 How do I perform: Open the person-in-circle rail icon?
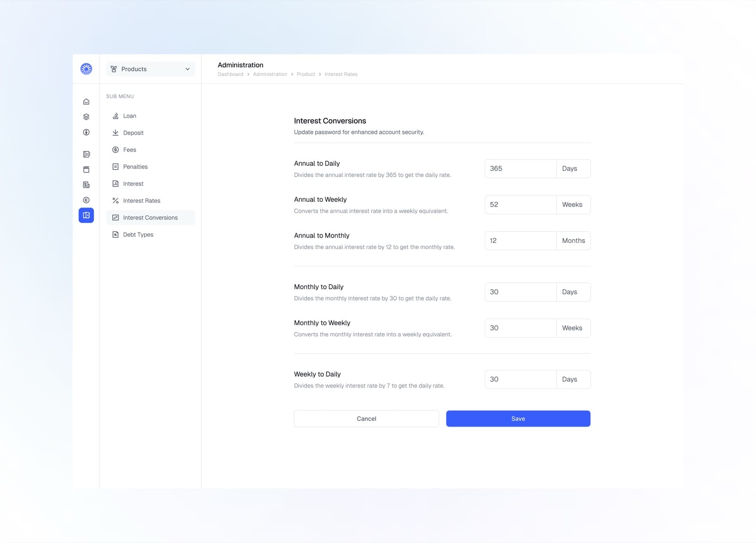[x=86, y=132]
